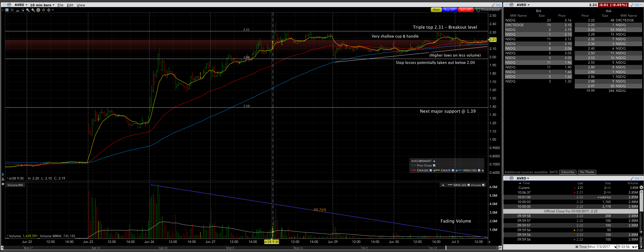Open the wrench settings beside AVEO@SMART
This screenshot has width=644, height=252.
pyautogui.click(x=434, y=161)
